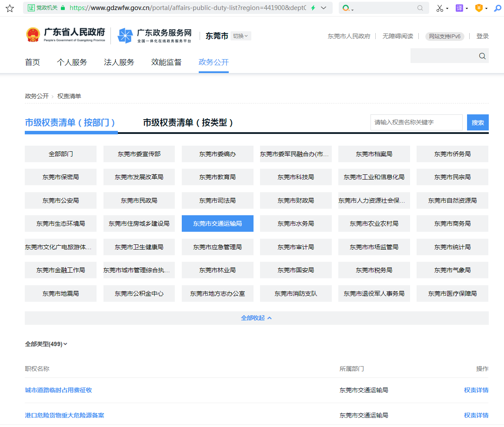
Task: Select 东莞市侨务局 department
Action: point(452,154)
